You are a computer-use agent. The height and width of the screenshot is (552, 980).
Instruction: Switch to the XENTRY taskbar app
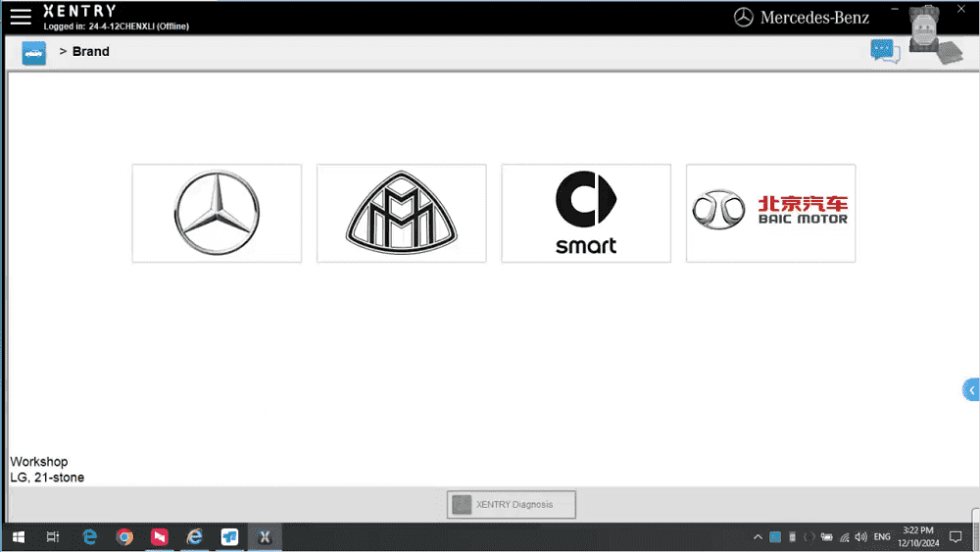(x=265, y=537)
